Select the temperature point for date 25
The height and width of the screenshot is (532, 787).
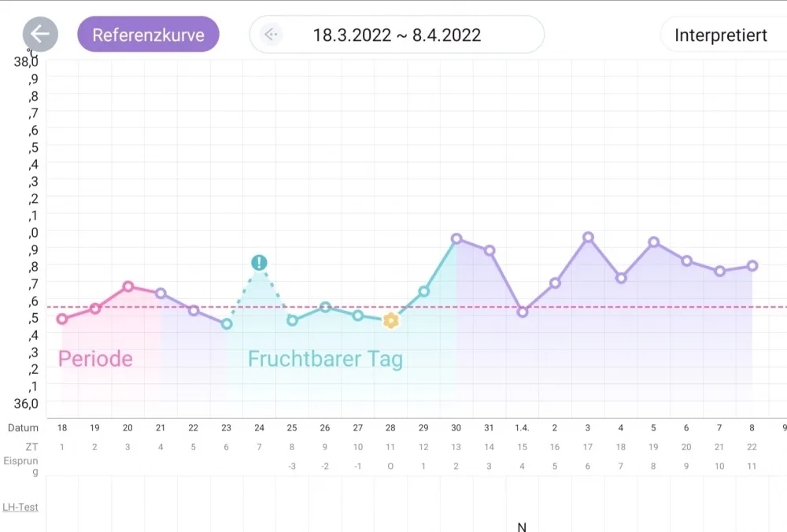pos(292,320)
